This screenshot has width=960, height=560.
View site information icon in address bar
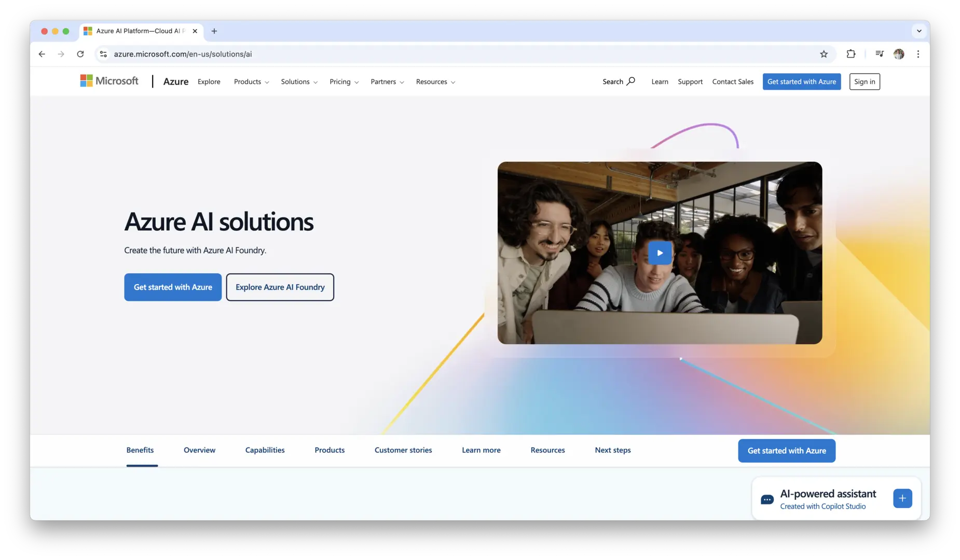pyautogui.click(x=104, y=54)
